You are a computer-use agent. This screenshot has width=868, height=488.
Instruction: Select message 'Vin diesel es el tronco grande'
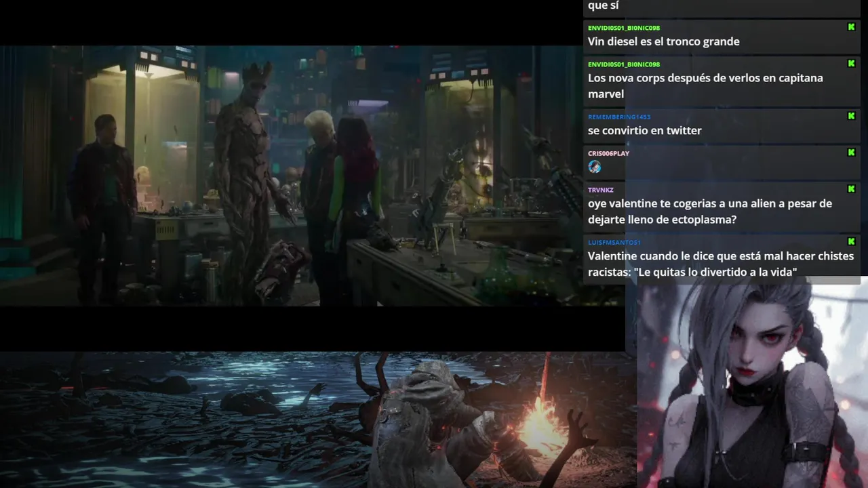[x=663, y=41]
